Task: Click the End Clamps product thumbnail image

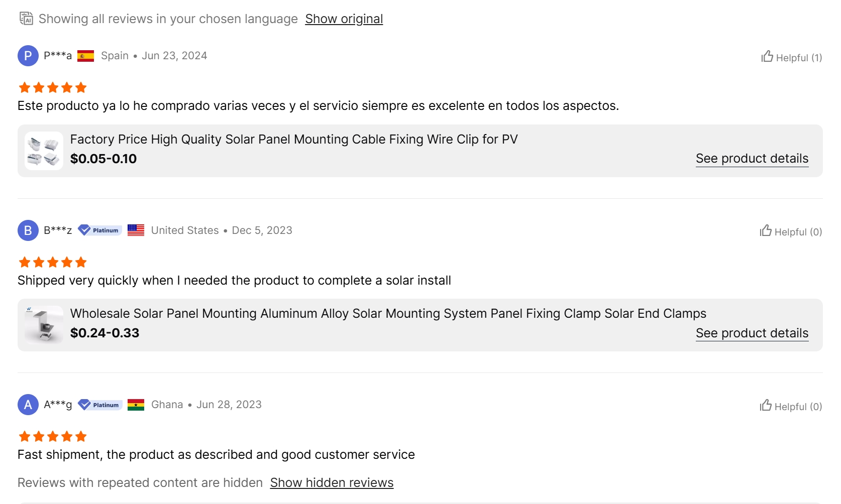Action: click(44, 325)
